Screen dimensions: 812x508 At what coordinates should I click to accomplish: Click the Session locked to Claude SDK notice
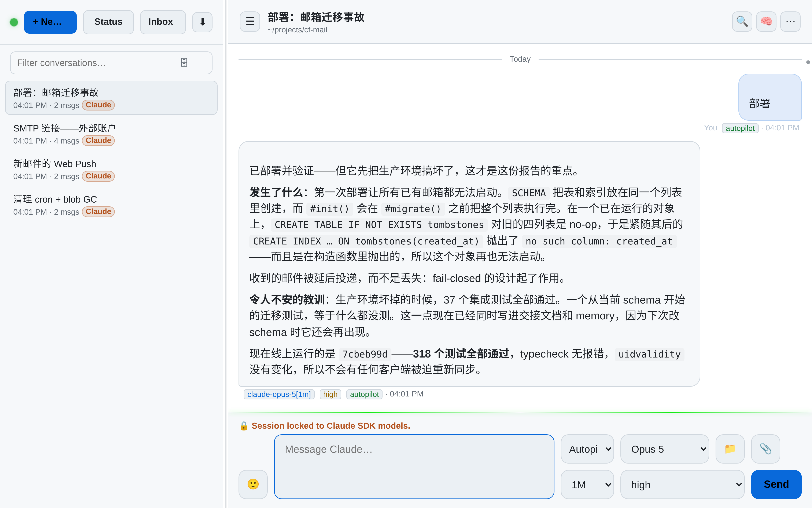click(331, 426)
